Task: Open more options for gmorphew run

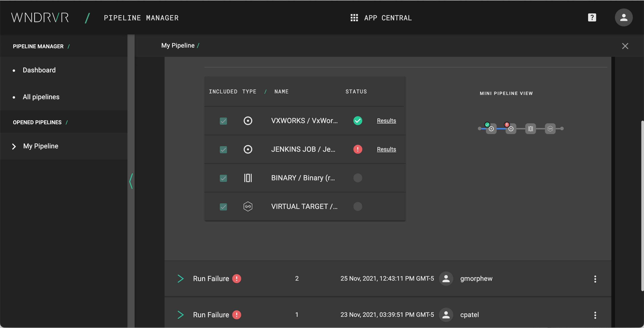Action: (x=595, y=279)
